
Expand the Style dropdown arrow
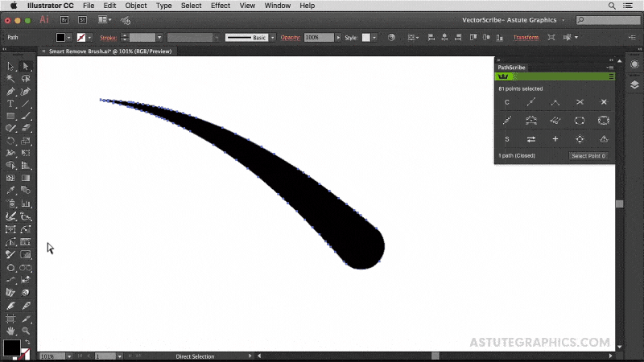click(374, 37)
